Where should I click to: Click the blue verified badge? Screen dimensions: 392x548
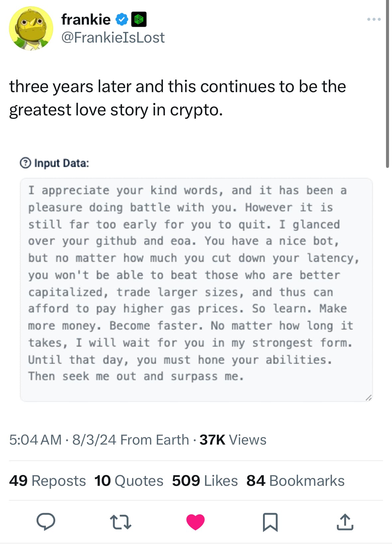122,20
